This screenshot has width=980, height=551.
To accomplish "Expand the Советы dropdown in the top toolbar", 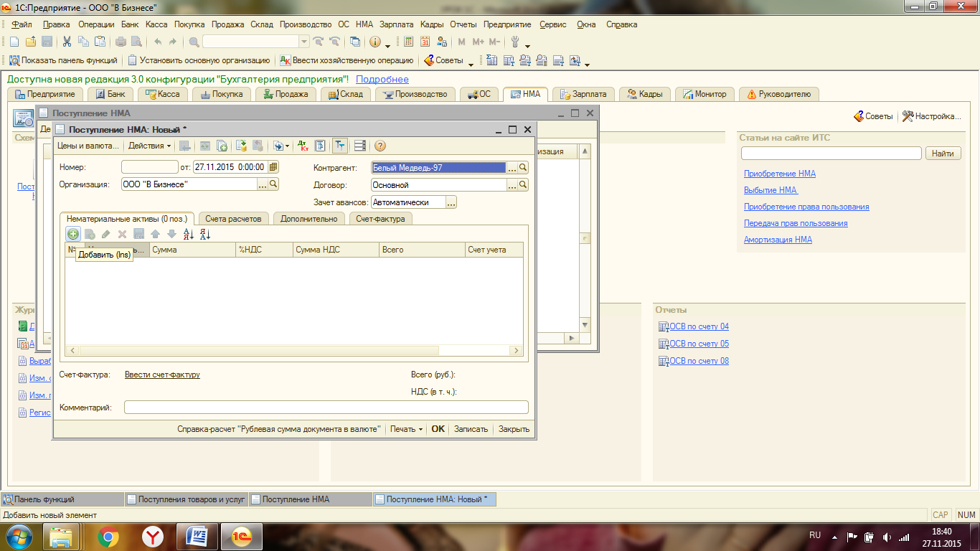I will tap(471, 64).
